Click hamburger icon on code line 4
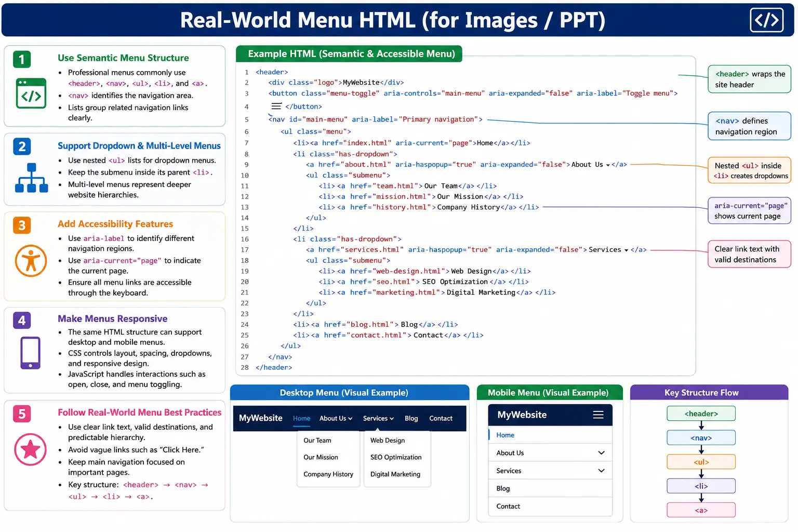The width and height of the screenshot is (798, 532). (276, 106)
